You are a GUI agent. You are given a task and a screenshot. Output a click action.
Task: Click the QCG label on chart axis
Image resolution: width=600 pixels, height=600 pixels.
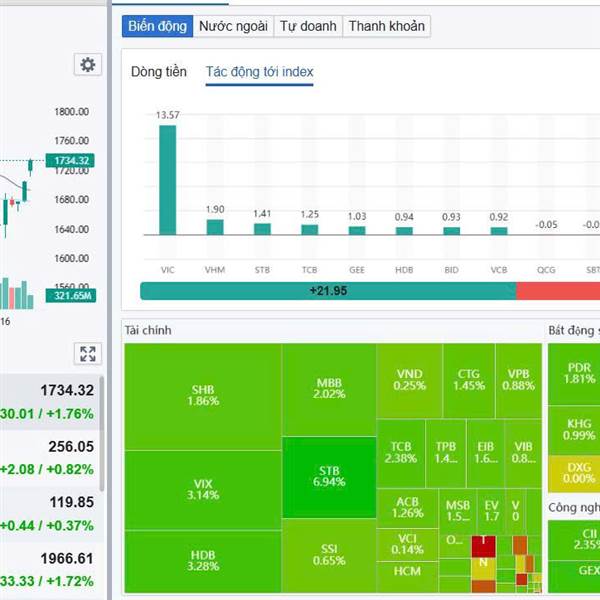(x=546, y=270)
